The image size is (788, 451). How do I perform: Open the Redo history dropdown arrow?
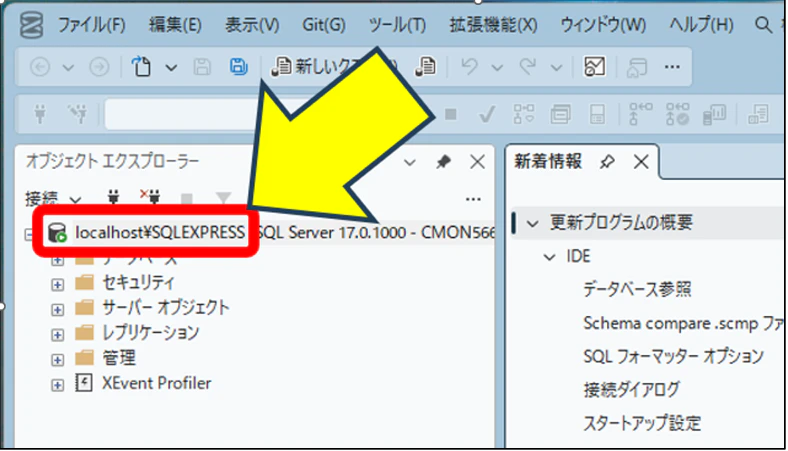tap(556, 67)
